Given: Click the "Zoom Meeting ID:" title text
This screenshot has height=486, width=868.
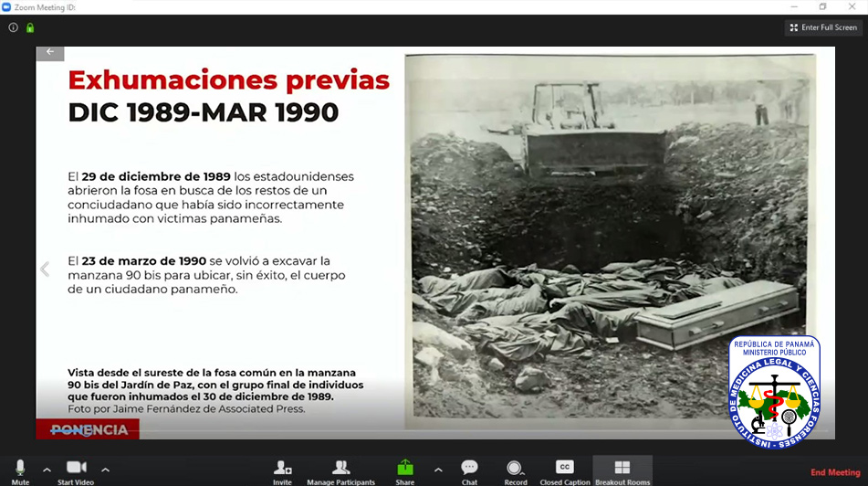Looking at the screenshot, I should [45, 7].
